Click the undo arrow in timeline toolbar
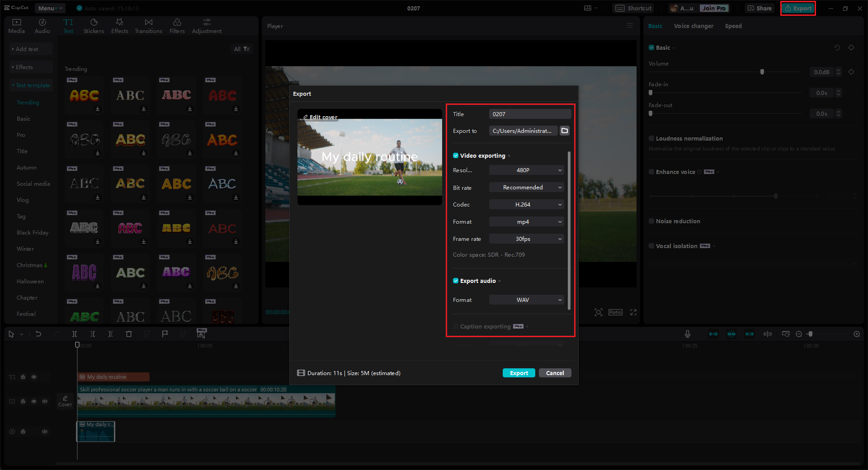This screenshot has width=868, height=470. 38,334
